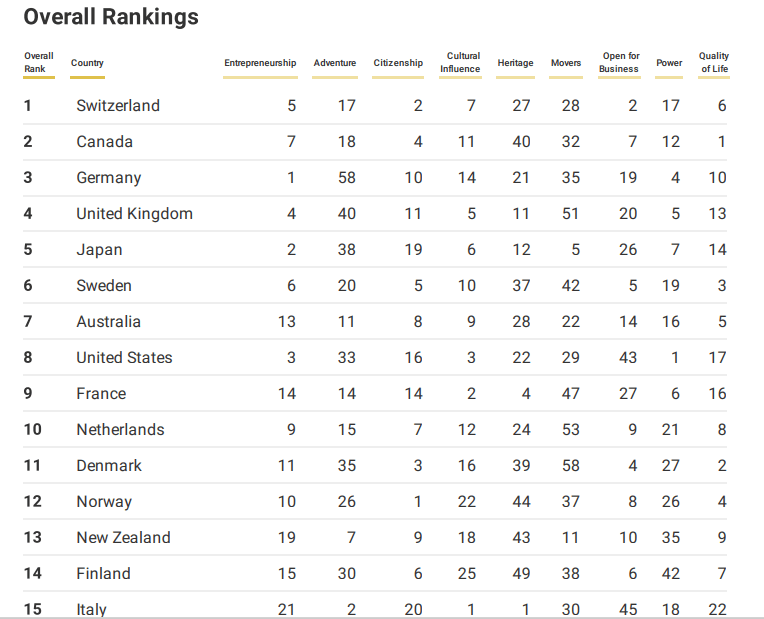Click the Country column header
Viewport: 764px width, 619px height.
(87, 63)
